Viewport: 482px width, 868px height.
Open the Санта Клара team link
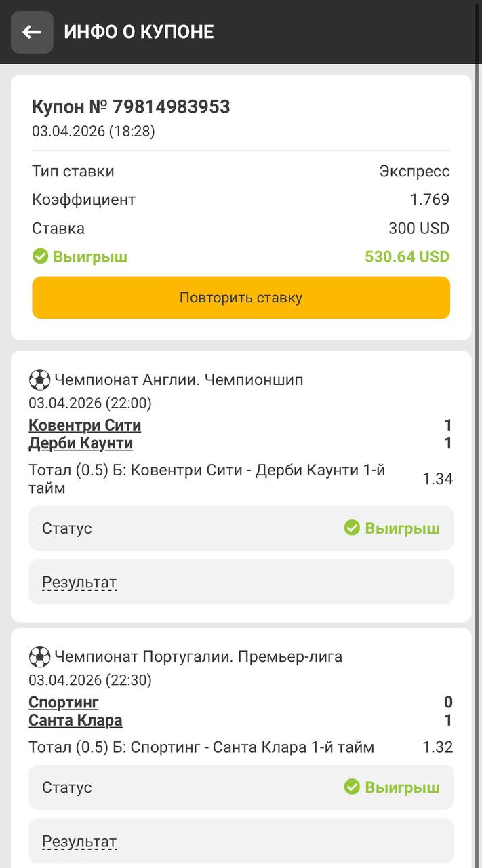[75, 720]
